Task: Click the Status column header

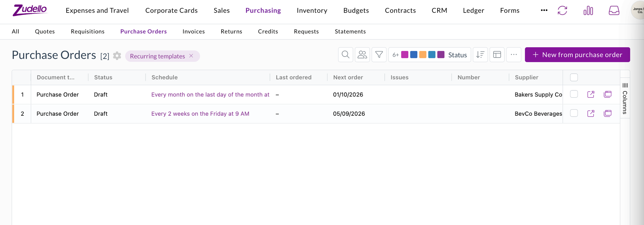Action: 103,77
